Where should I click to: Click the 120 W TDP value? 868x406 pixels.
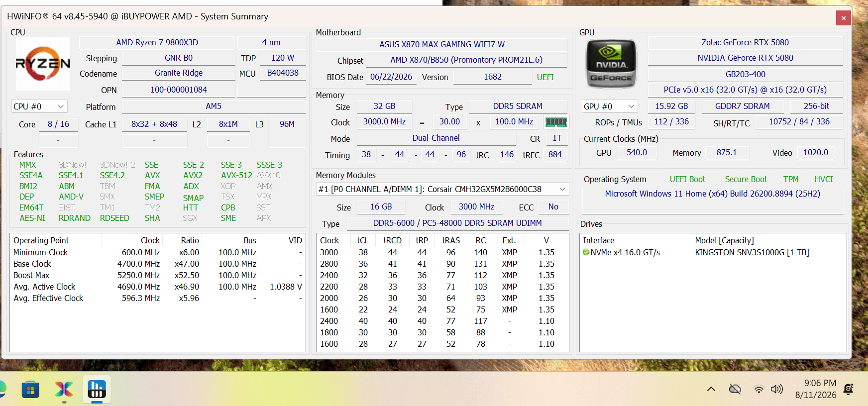tap(283, 58)
